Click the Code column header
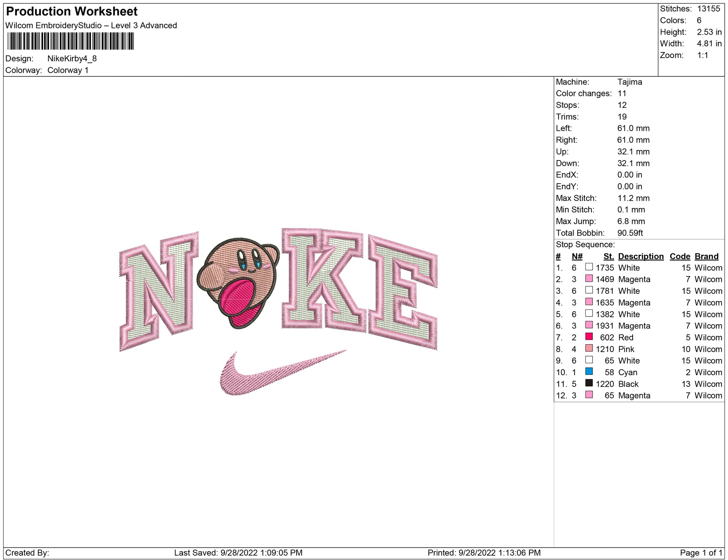This screenshot has width=728, height=560. pos(680,256)
